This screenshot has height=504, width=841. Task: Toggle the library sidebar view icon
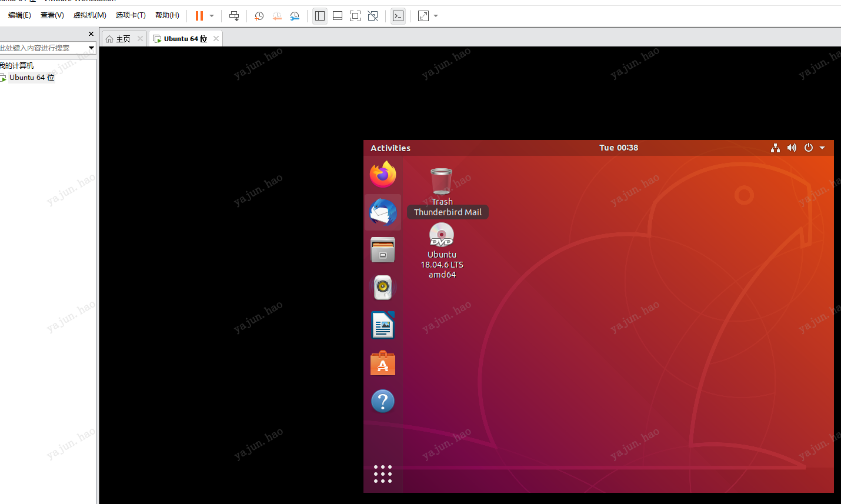(x=320, y=16)
